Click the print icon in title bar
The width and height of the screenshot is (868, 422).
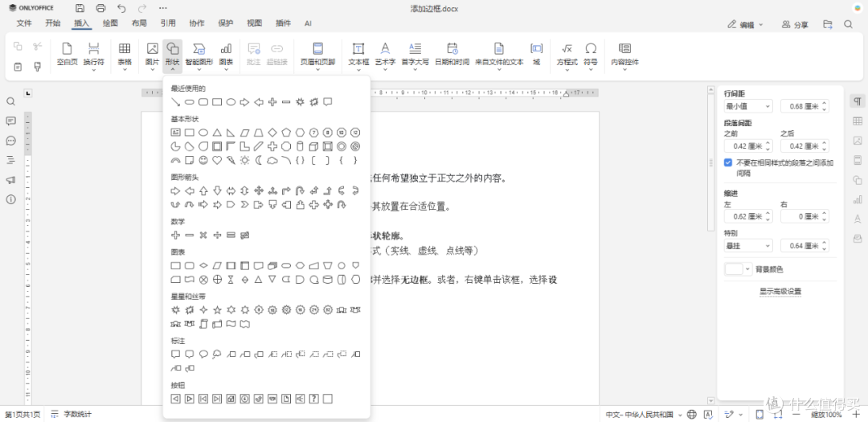click(100, 8)
